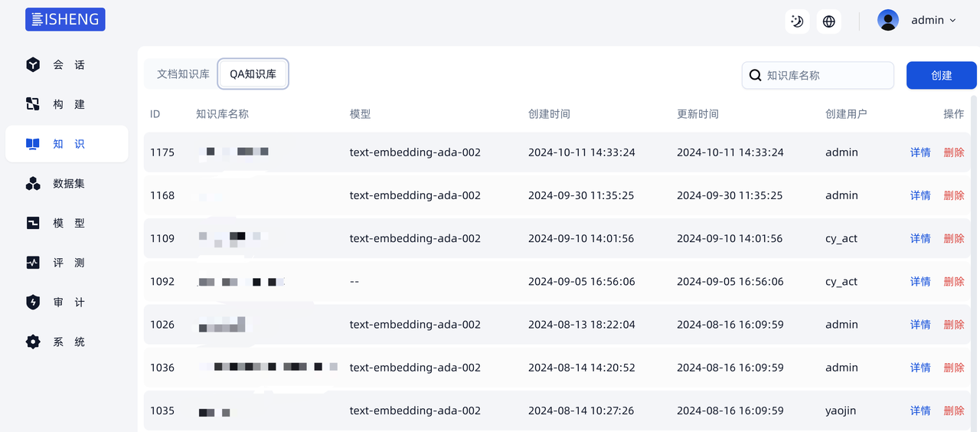Switch to QA知识库 tab
980x432 pixels.
253,74
